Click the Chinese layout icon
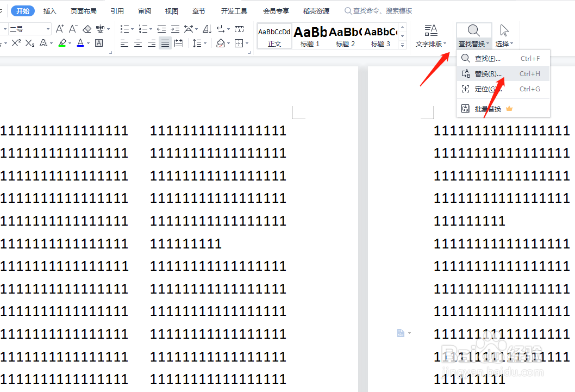The image size is (575, 392). [x=189, y=29]
